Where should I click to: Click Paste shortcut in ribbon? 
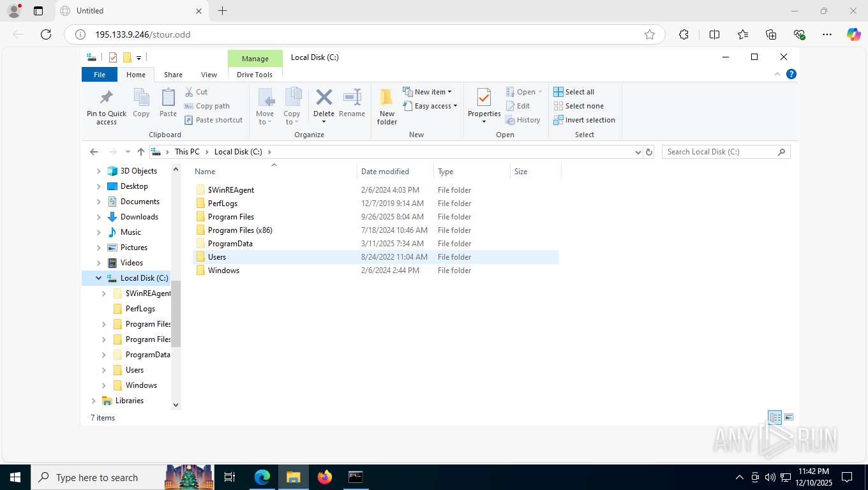point(214,120)
